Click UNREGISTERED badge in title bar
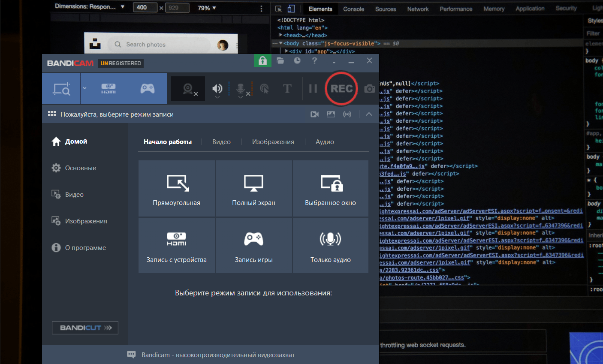 point(121,63)
